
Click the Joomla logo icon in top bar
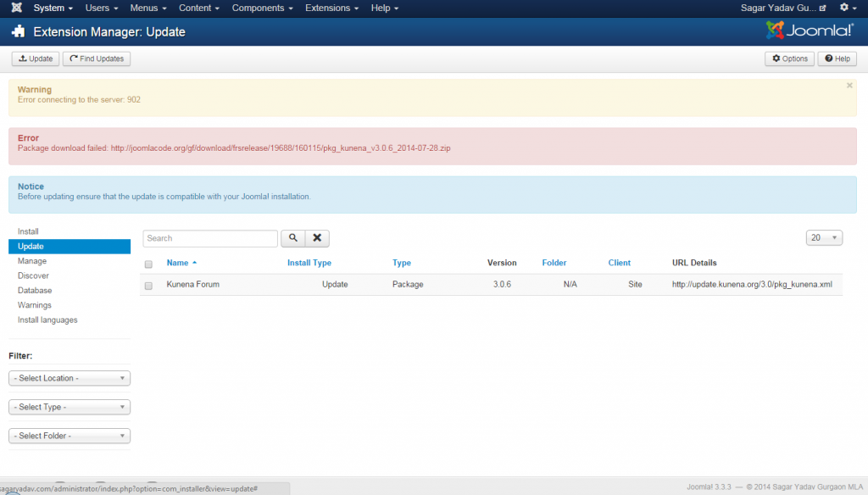pyautogui.click(x=17, y=8)
